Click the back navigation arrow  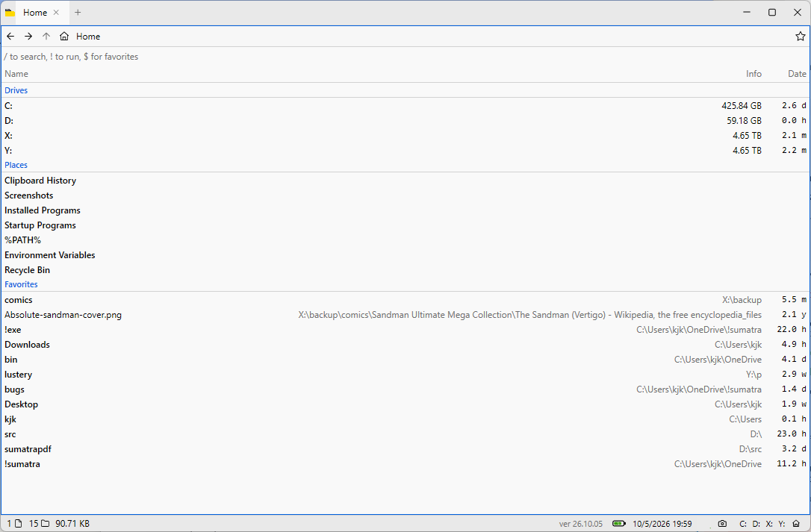click(10, 37)
